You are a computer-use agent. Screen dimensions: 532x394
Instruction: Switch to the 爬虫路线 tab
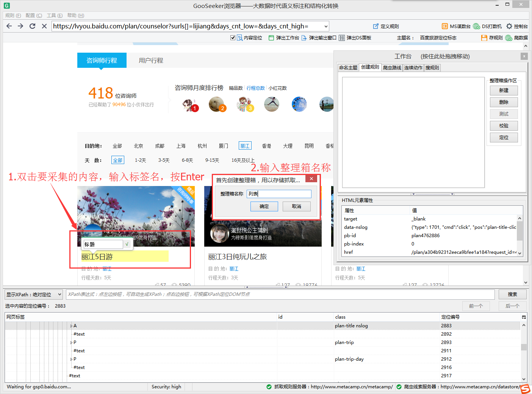click(392, 67)
